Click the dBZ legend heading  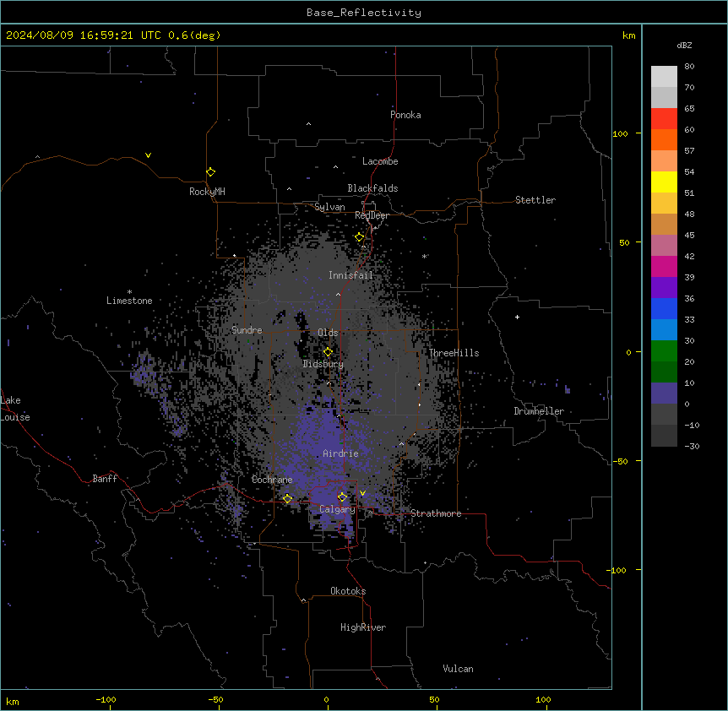tap(684, 45)
